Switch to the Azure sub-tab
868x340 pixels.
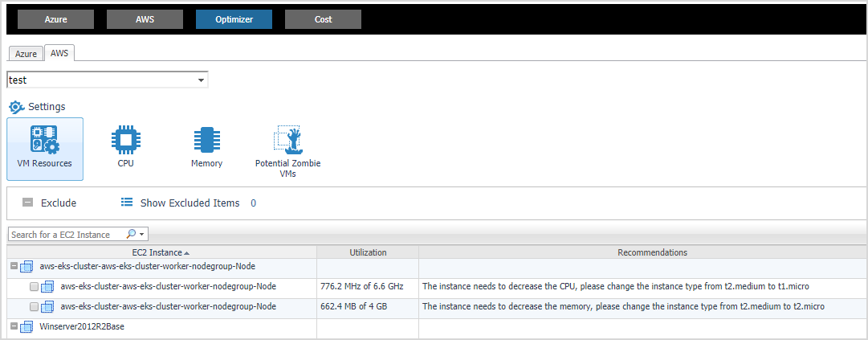tap(26, 54)
